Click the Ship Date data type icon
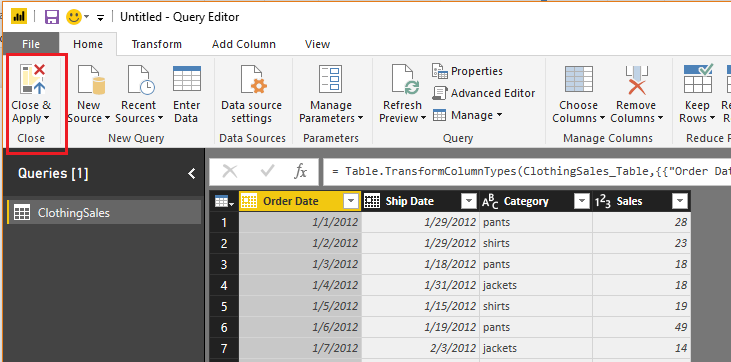Image resolution: width=731 pixels, height=362 pixels. (372, 202)
